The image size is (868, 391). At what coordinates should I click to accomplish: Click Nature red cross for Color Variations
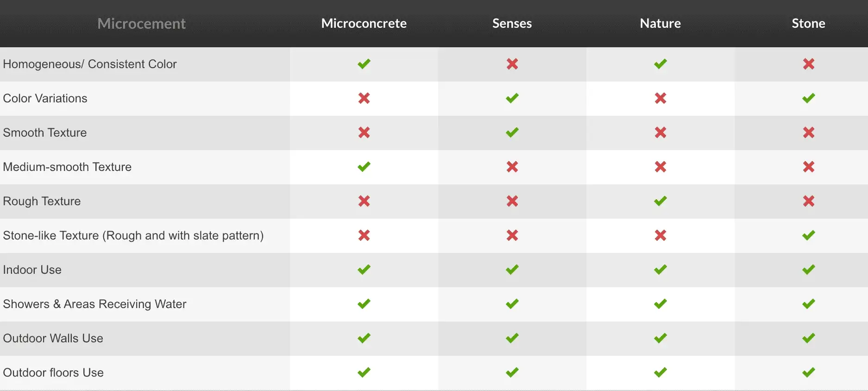tap(660, 98)
